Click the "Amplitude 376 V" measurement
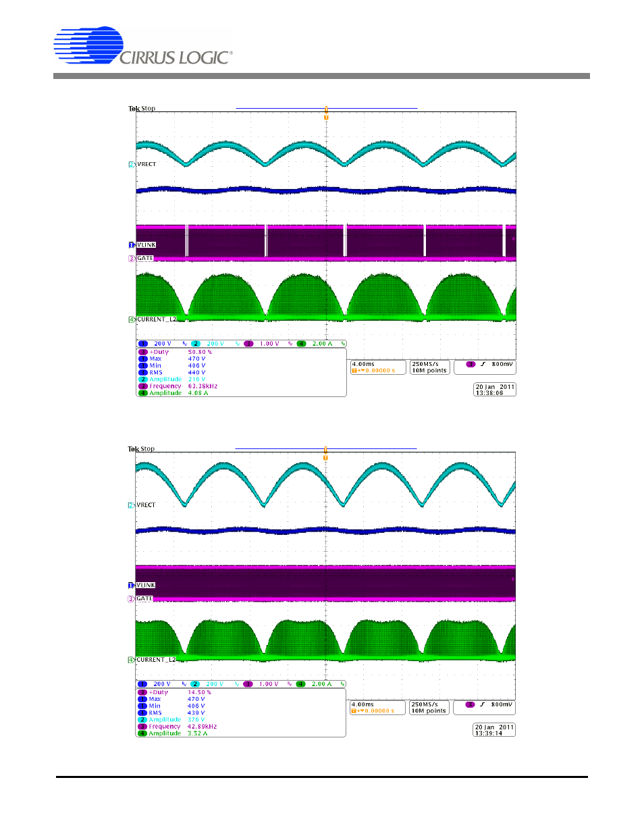Viewport: 644px width, 834px height. (x=171, y=719)
